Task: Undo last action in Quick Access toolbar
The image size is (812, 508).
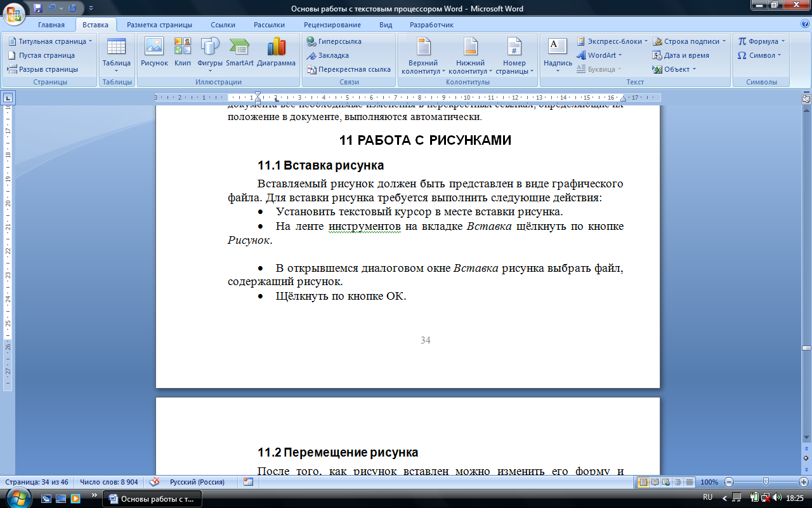Action: [53, 8]
